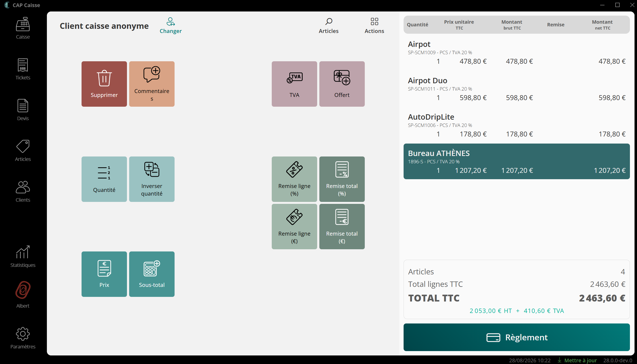This screenshot has height=364, width=637.
Task: Select the Airpot Duo ticket line
Action: coord(516,89)
